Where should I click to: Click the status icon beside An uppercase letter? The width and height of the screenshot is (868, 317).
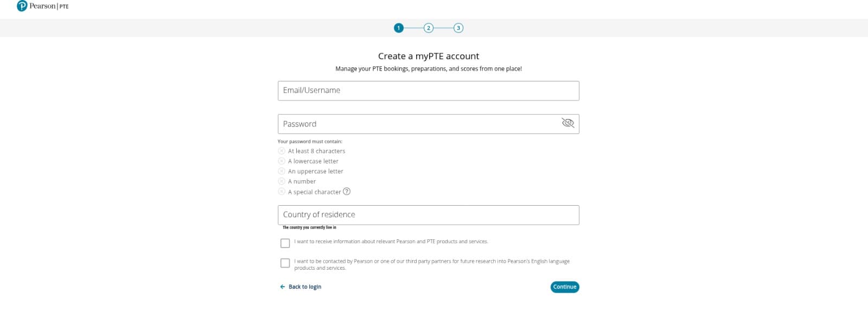coord(282,171)
